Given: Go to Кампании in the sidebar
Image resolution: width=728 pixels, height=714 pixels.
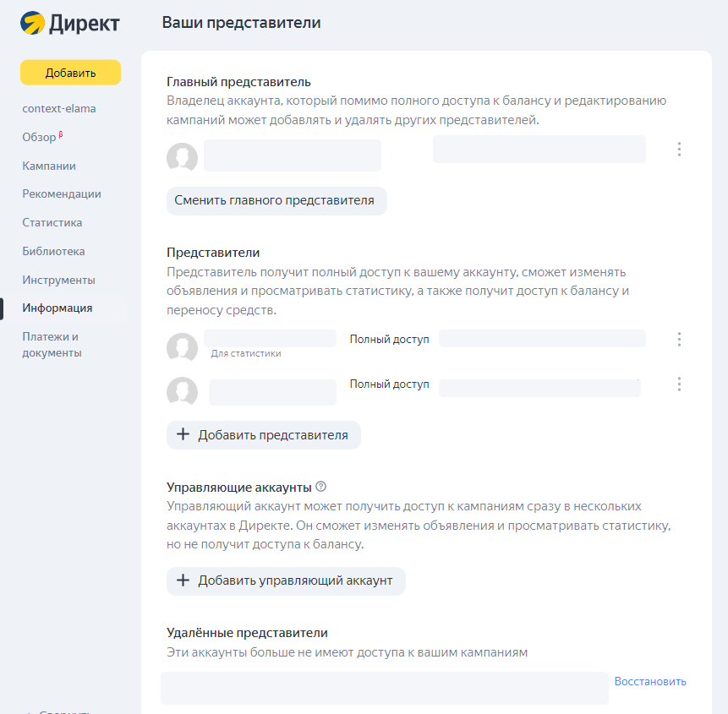Looking at the screenshot, I should tap(49, 166).
